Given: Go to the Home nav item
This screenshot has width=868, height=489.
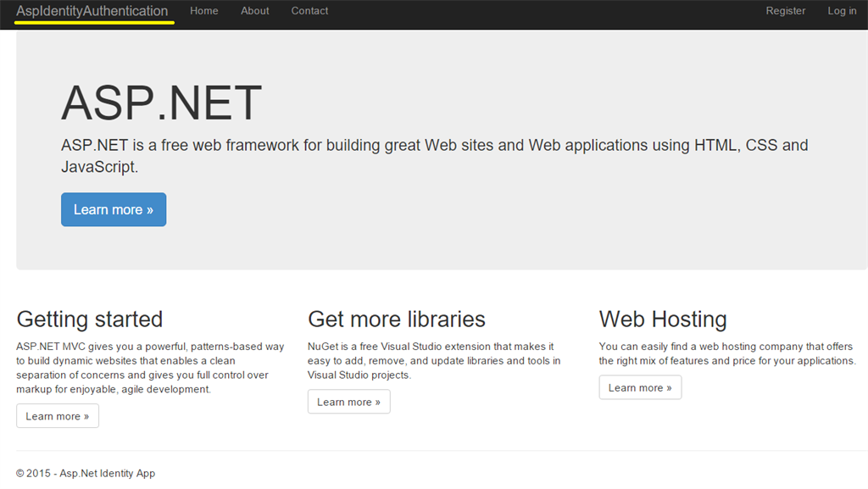Looking at the screenshot, I should click(203, 11).
